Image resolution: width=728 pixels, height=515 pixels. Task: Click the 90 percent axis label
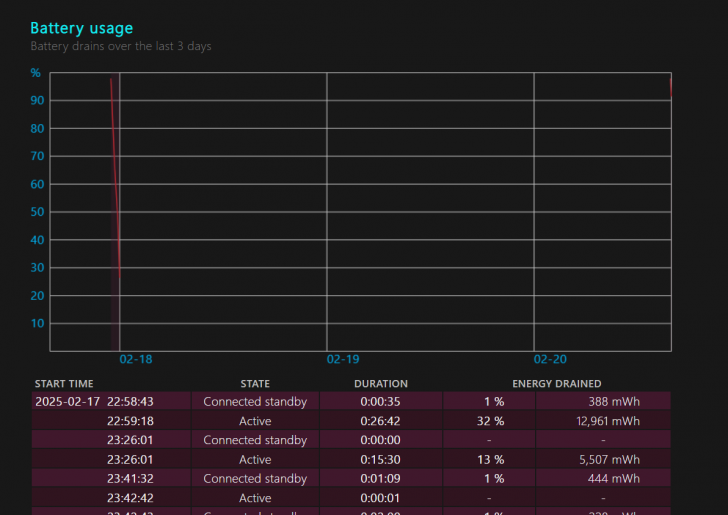click(x=37, y=101)
